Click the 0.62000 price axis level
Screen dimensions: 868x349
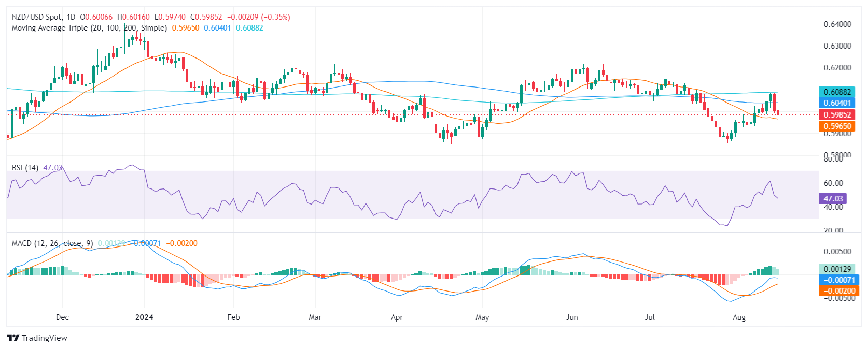[837, 68]
